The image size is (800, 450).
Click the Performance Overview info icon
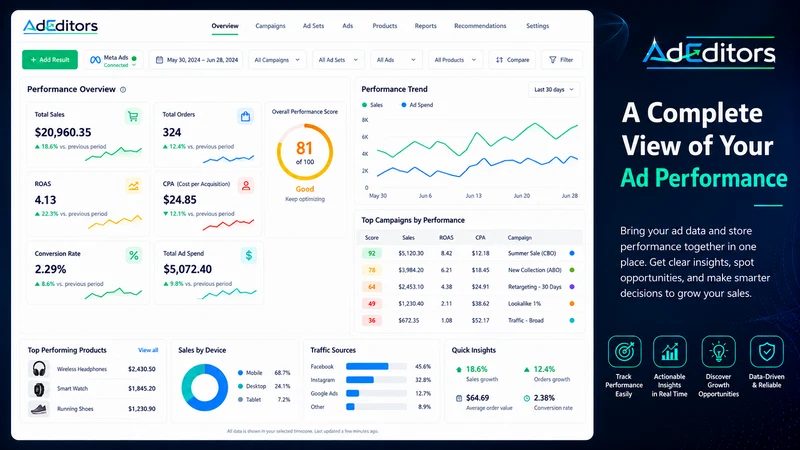coord(123,90)
